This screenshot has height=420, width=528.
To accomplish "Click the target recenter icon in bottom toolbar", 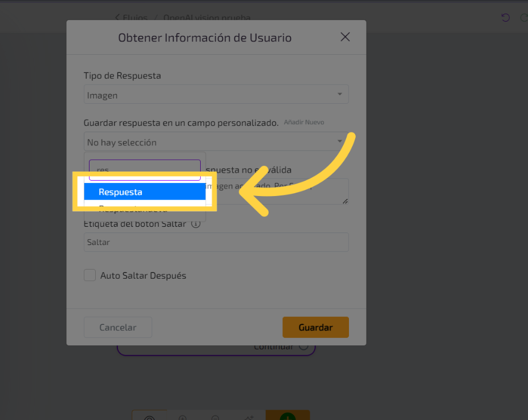I will pos(149,418).
